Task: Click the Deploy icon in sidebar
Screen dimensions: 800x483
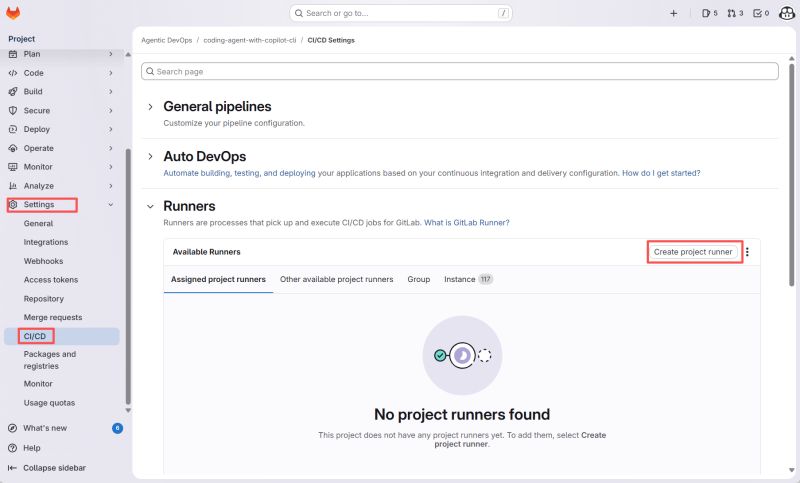Action: point(13,130)
